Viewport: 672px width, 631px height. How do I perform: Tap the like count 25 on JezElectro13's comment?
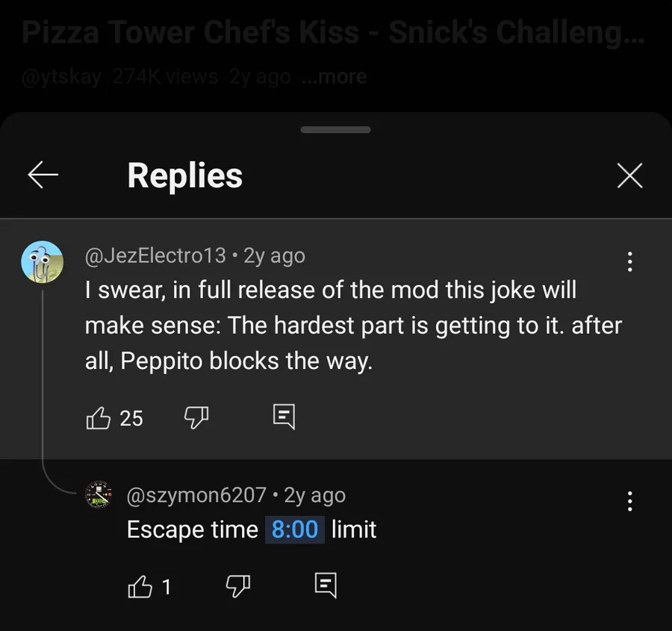[131, 418]
